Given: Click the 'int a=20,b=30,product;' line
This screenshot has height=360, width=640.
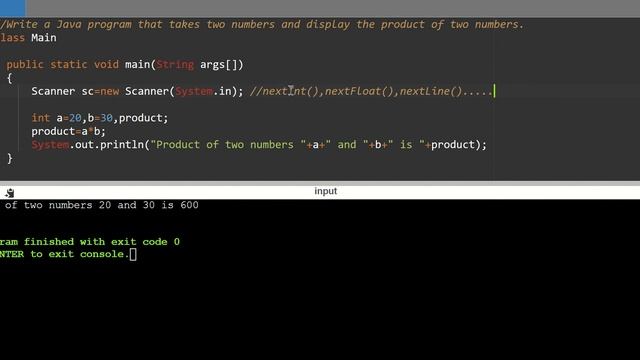Looking at the screenshot, I should 100,118.
